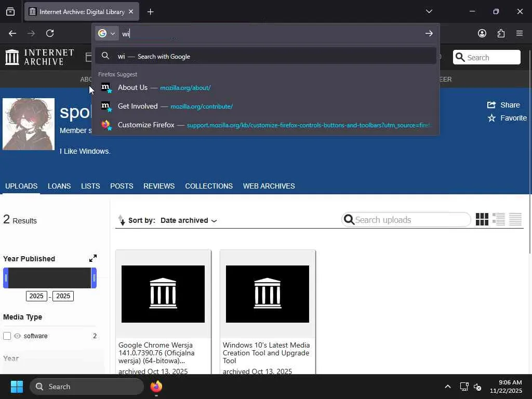Check the software media type checkbox
Image resolution: width=532 pixels, height=399 pixels.
(7, 336)
